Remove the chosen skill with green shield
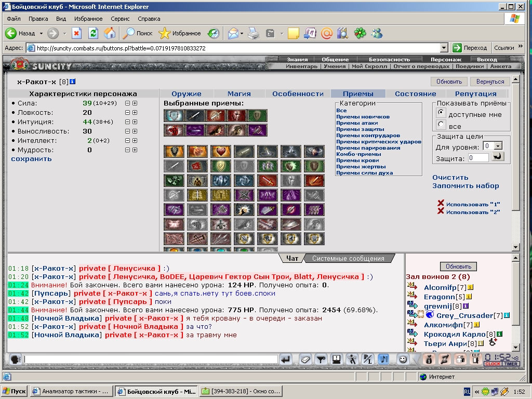The image size is (532, 399). coord(257,115)
